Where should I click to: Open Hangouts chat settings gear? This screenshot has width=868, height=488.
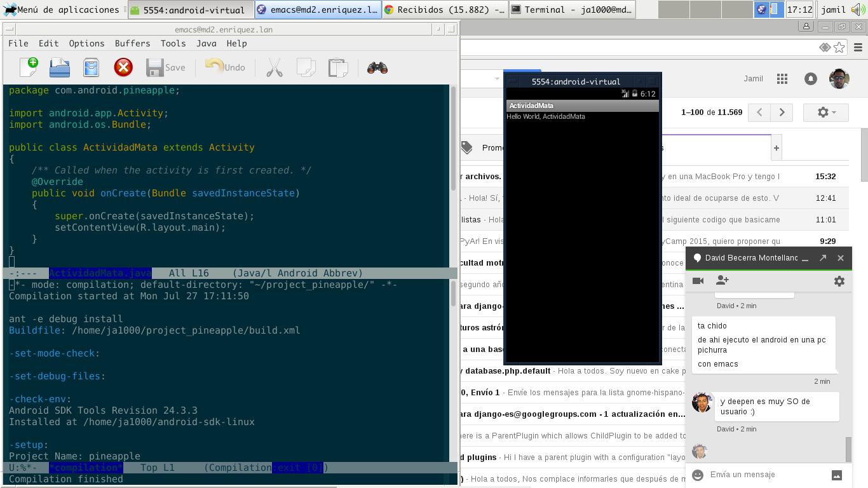coord(839,281)
